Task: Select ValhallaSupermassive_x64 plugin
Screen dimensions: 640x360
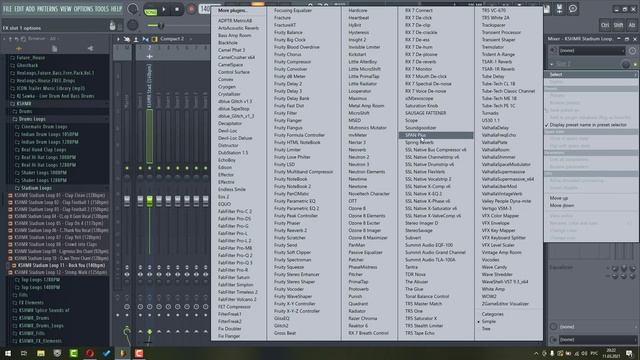Action: coord(508,179)
